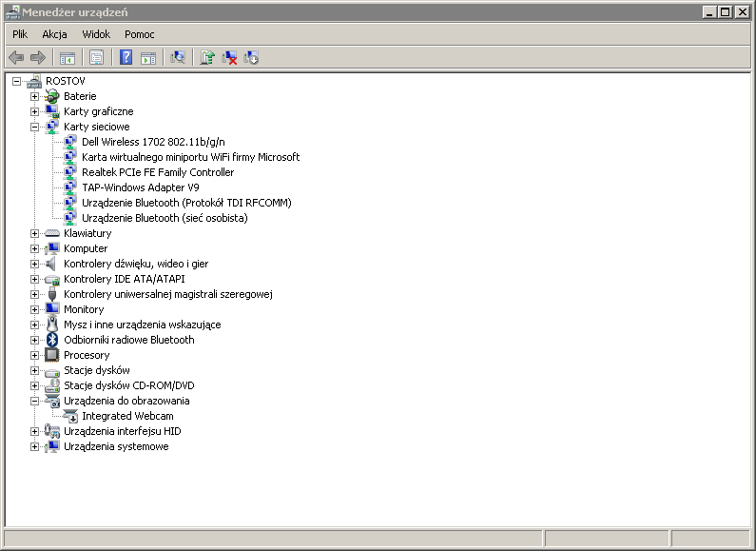Select Mysz i inne urządzenia wskazujące label
This screenshot has width=756, height=551.
point(143,325)
